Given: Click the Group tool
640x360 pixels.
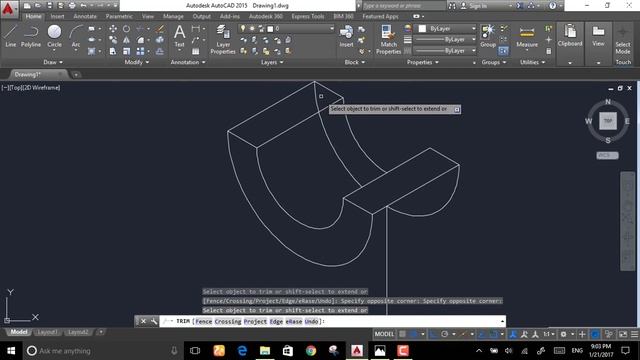Looking at the screenshot, I should pyautogui.click(x=488, y=36).
